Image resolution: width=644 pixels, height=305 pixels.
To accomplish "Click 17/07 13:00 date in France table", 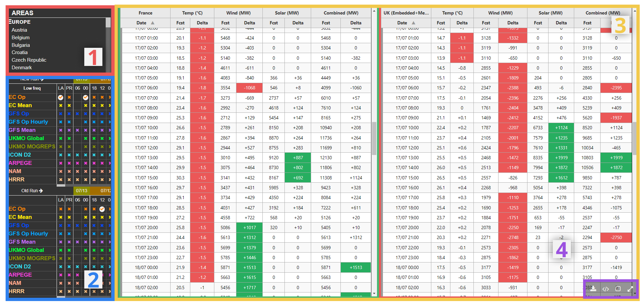I will point(146,158).
